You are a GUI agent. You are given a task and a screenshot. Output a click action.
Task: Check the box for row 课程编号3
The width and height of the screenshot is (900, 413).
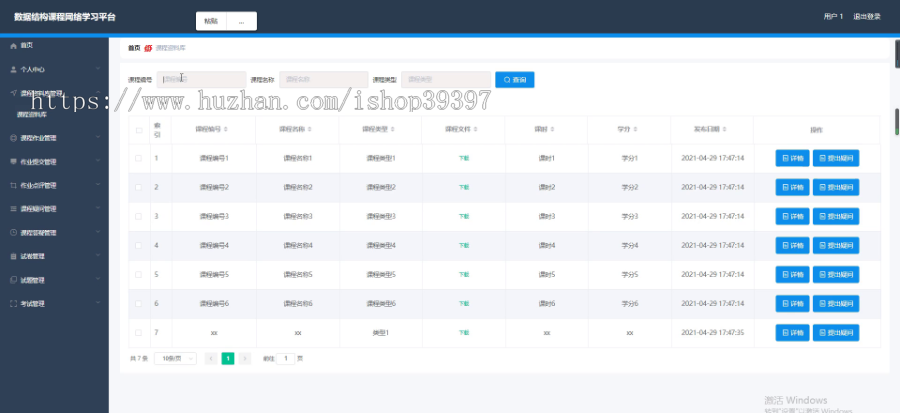pyautogui.click(x=138, y=216)
